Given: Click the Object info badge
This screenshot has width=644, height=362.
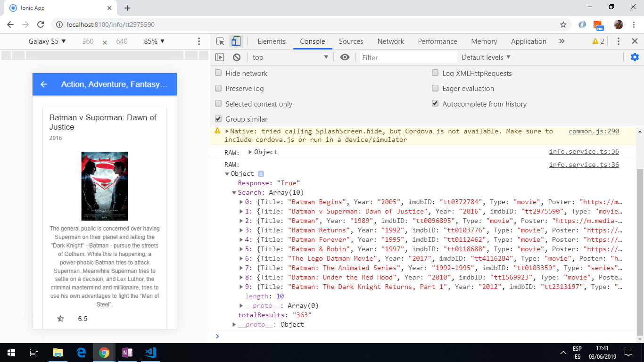Looking at the screenshot, I should pos(261,174).
